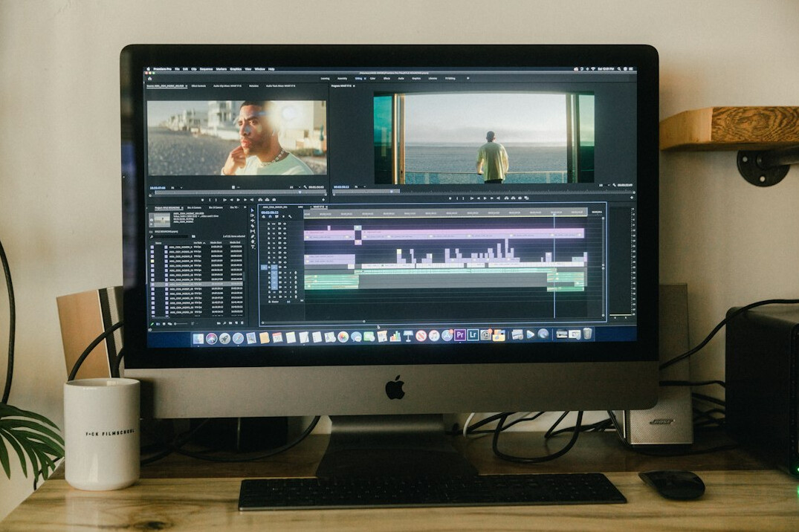Screen dimensions: 799x532
Task: Select the Slip tool
Action: (253, 231)
